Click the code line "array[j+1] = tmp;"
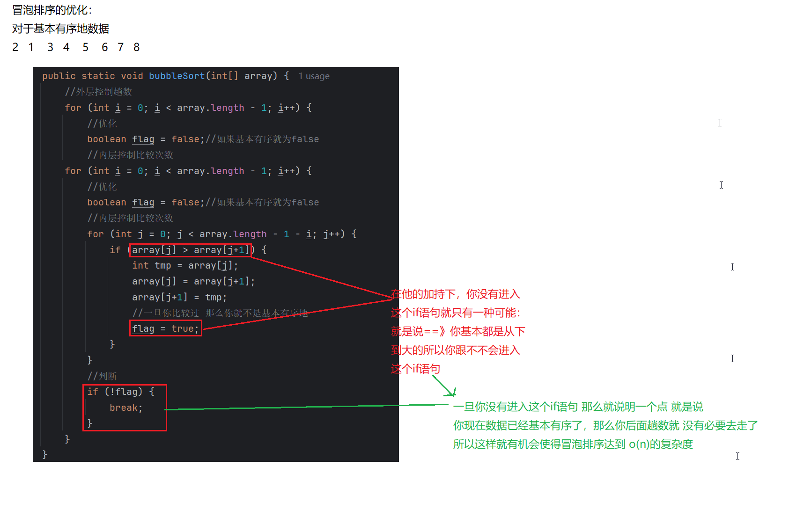The image size is (796, 532). [179, 297]
